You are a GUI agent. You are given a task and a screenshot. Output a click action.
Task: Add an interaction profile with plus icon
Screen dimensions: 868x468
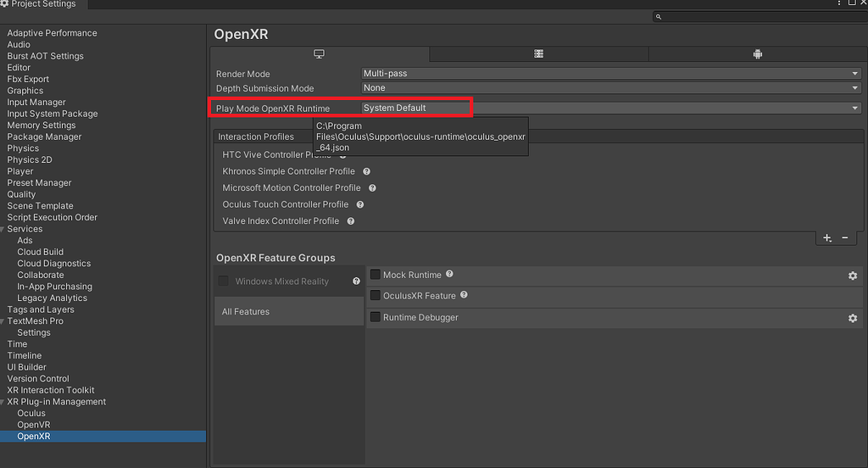tap(827, 238)
